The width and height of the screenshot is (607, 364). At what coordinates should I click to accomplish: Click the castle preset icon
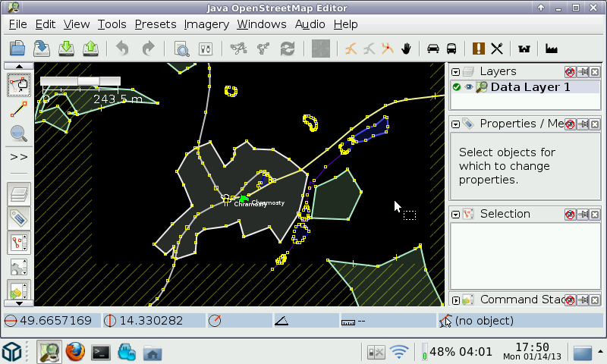click(524, 49)
